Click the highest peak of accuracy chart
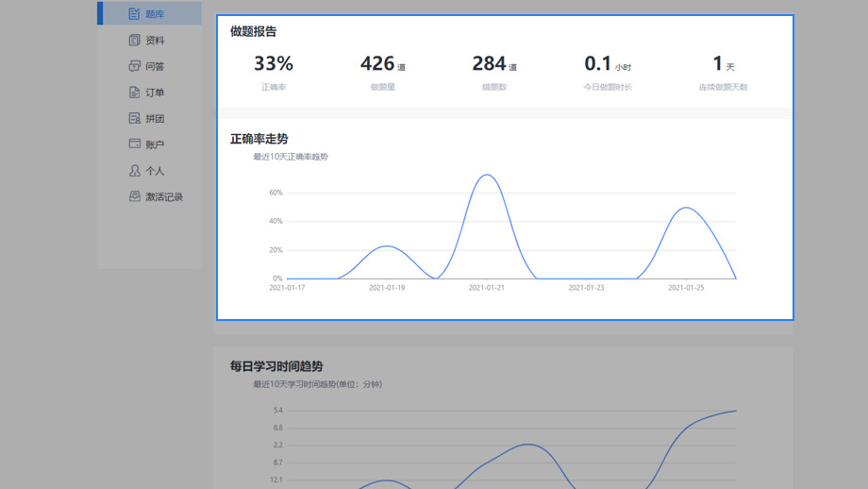This screenshot has height=489, width=868. pyautogui.click(x=486, y=175)
